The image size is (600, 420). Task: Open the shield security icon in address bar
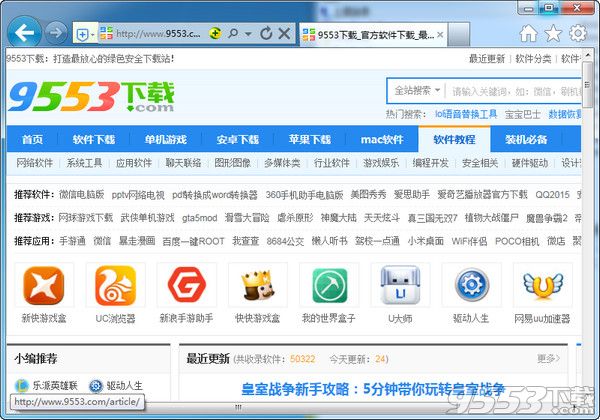click(x=82, y=34)
